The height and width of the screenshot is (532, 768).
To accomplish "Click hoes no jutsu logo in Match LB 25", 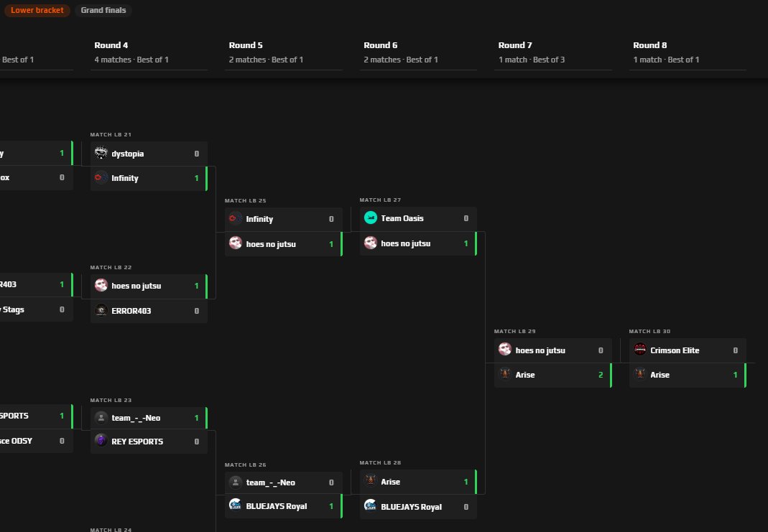I will pos(236,243).
